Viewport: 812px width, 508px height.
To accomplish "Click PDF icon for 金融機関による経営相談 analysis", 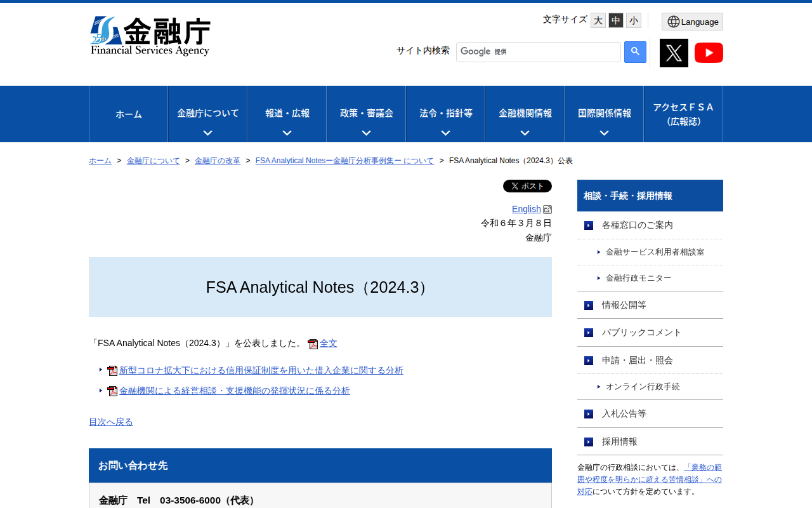I will click(x=112, y=391).
